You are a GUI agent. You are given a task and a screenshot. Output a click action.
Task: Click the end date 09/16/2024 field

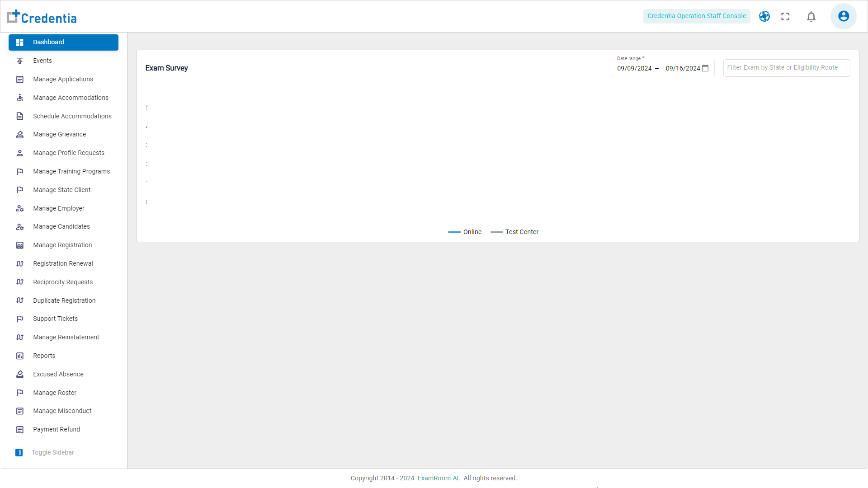point(683,69)
